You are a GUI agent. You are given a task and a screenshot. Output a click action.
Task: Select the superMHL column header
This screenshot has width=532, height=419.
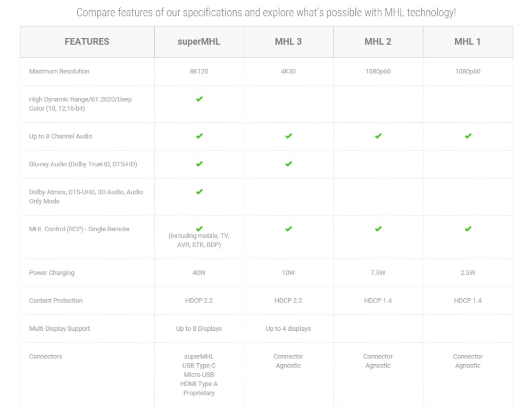coord(199,41)
